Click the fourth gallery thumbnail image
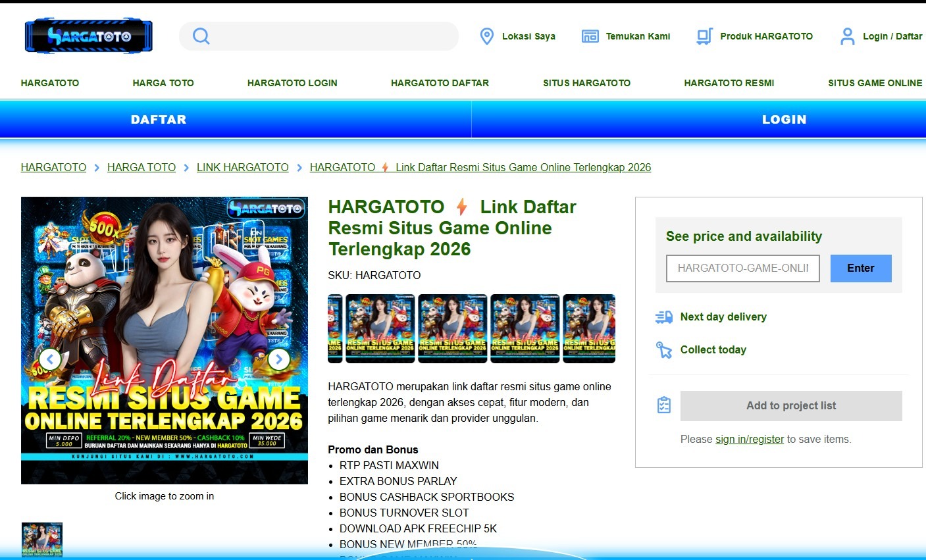926x560 pixels. click(525, 328)
